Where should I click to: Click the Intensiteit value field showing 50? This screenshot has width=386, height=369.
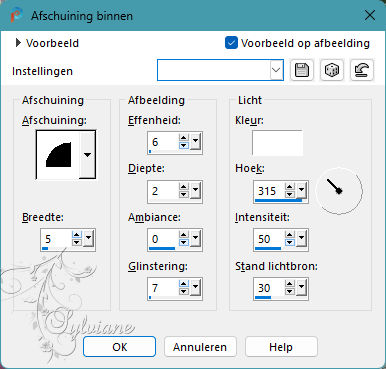[x=269, y=239]
